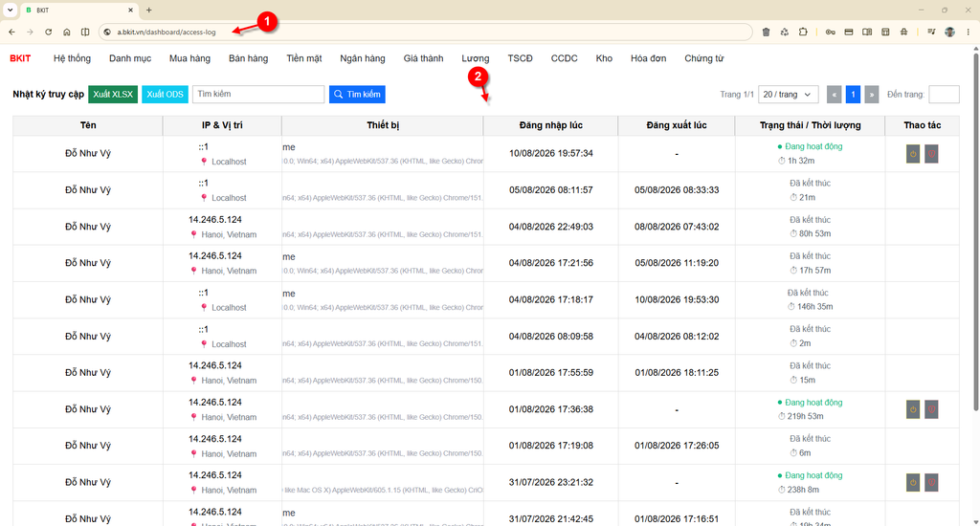Screen dimensions: 980x526
Task: Open the 20 / trang page-size dropdown
Action: (x=789, y=95)
